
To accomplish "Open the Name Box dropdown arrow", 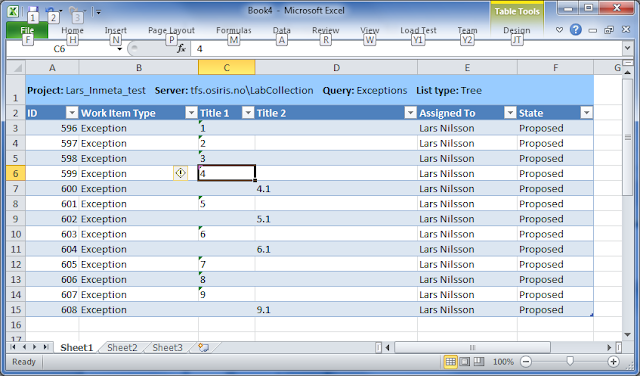I will (x=120, y=49).
